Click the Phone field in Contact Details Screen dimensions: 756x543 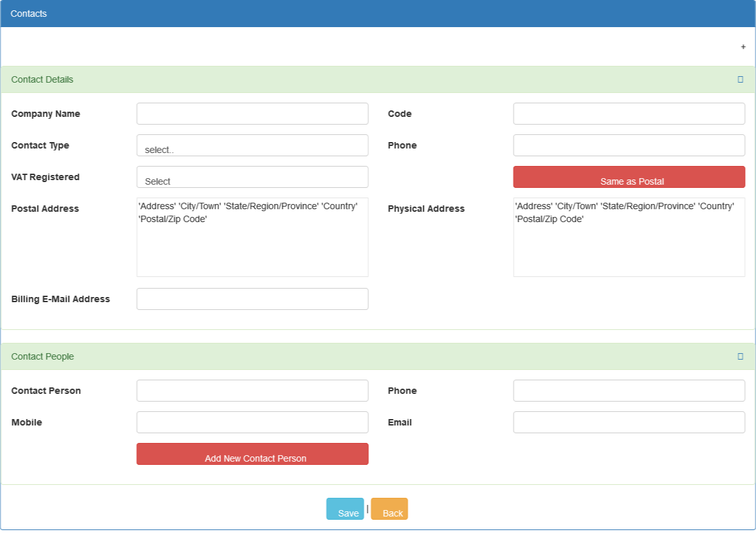pyautogui.click(x=629, y=145)
